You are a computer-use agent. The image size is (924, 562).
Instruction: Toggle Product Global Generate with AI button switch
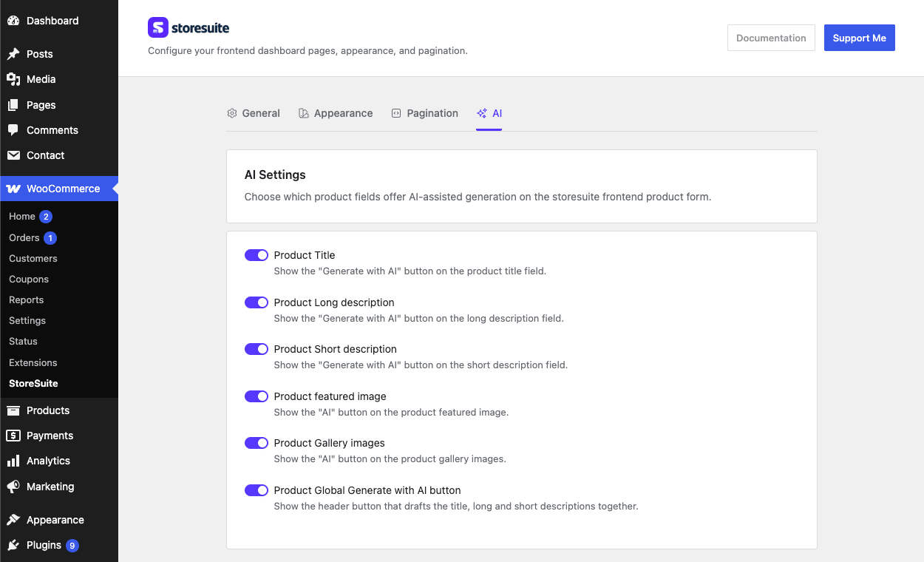tap(257, 490)
